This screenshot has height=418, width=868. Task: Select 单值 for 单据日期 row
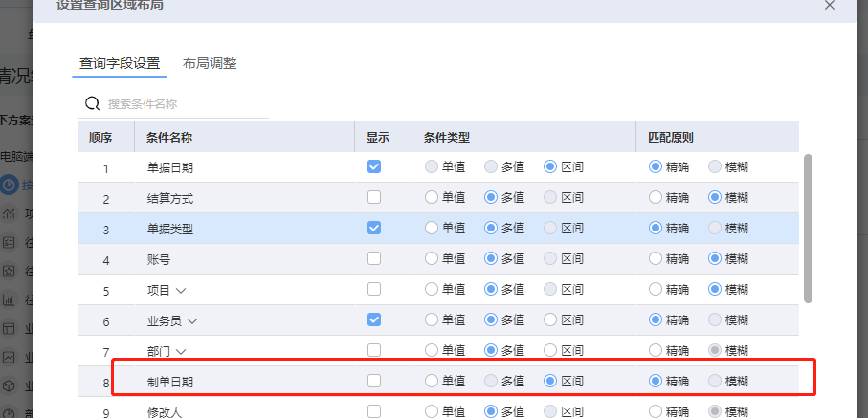pos(432,166)
